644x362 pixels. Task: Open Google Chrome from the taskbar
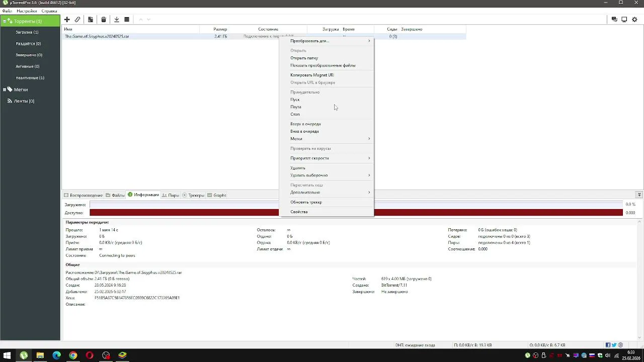coord(73,355)
